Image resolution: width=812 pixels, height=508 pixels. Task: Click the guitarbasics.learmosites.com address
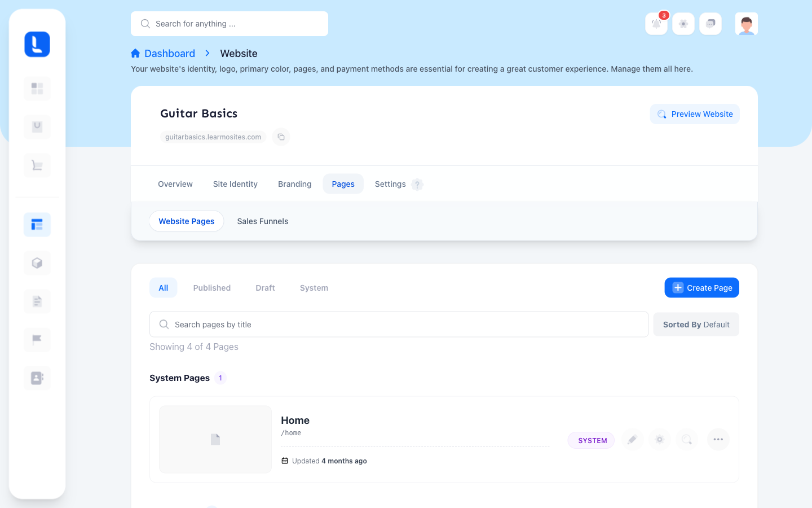[213, 137]
